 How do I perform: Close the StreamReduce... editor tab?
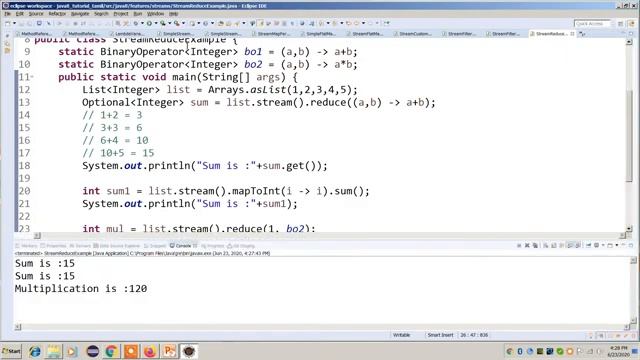572,34
